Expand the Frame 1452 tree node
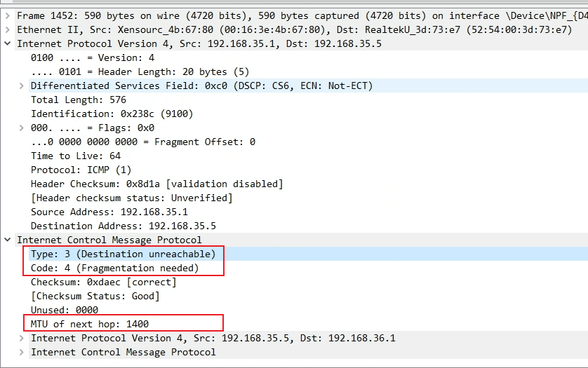The width and height of the screenshot is (588, 368). coord(7,15)
